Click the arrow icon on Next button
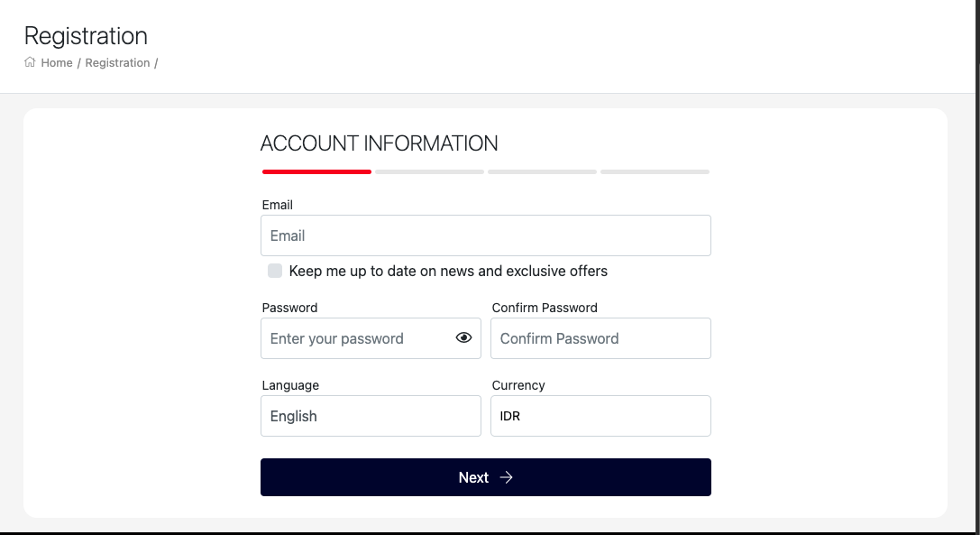This screenshot has height=535, width=980. pyautogui.click(x=507, y=477)
